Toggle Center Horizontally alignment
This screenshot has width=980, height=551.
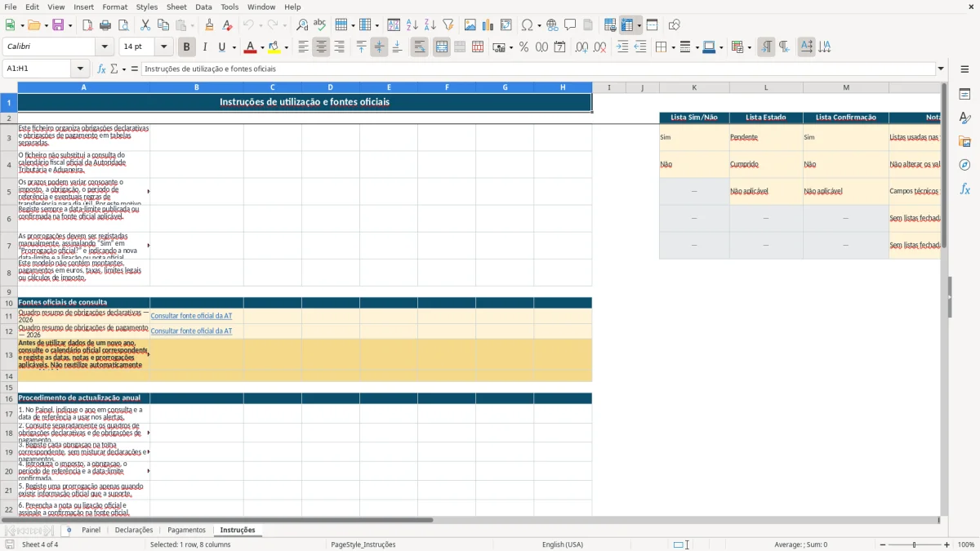pos(321,47)
